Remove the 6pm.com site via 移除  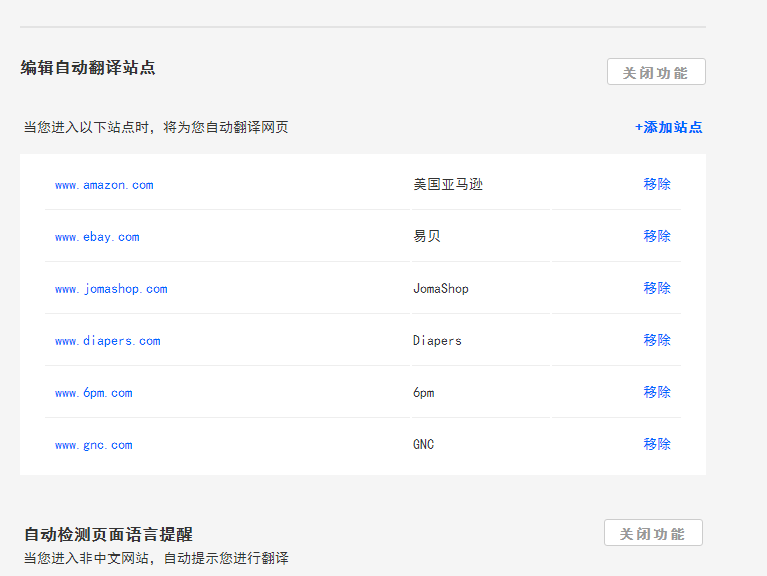[x=657, y=392]
